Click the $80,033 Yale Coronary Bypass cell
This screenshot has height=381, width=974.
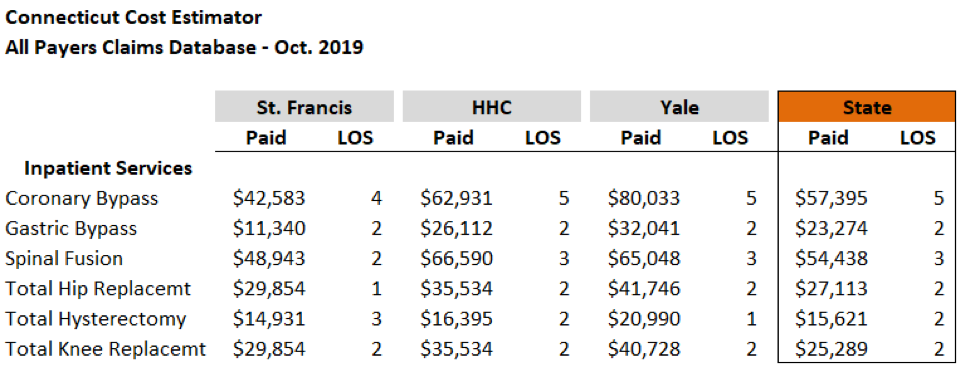644,198
